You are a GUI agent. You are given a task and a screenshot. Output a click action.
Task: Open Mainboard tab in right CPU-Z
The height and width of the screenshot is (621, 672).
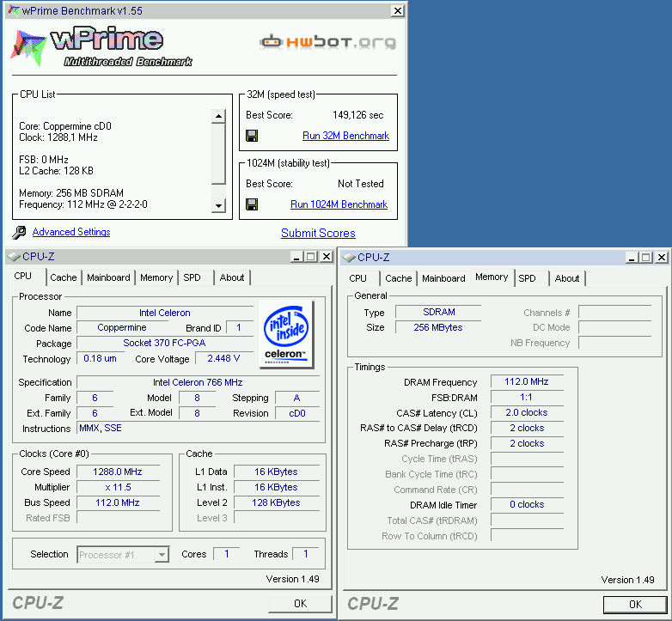click(x=443, y=278)
